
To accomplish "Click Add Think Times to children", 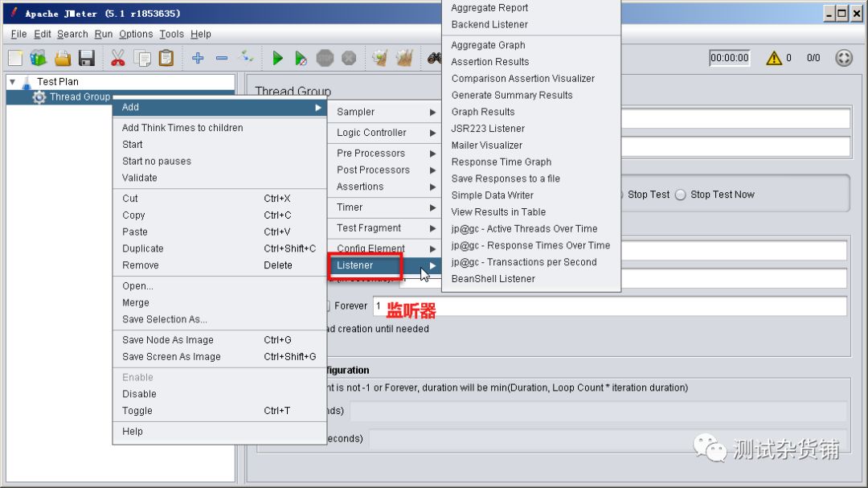I will pos(219,127).
